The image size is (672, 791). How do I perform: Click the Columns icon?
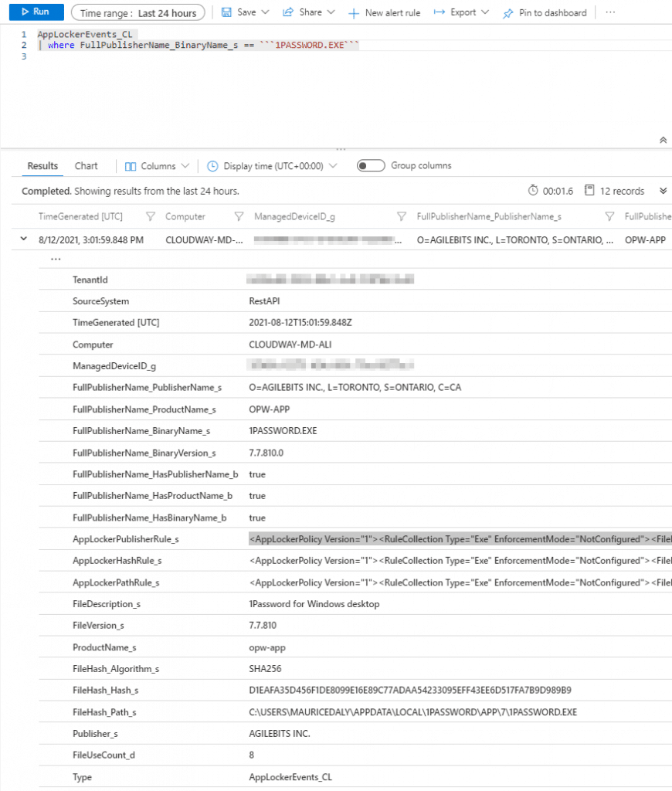131,166
